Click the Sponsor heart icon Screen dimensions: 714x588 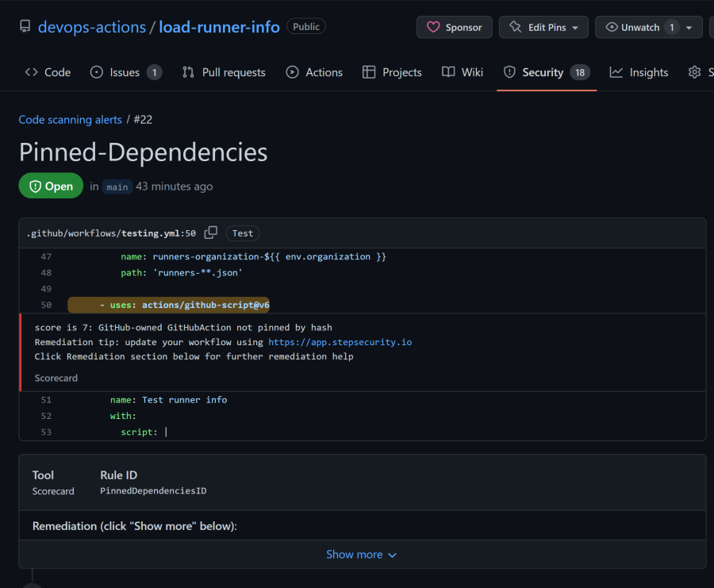[x=433, y=27]
